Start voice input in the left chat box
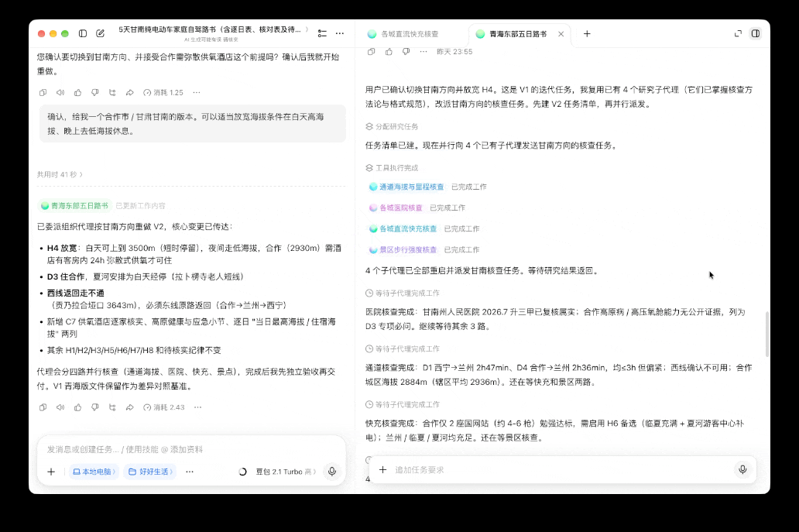The height and width of the screenshot is (532, 799). (331, 472)
